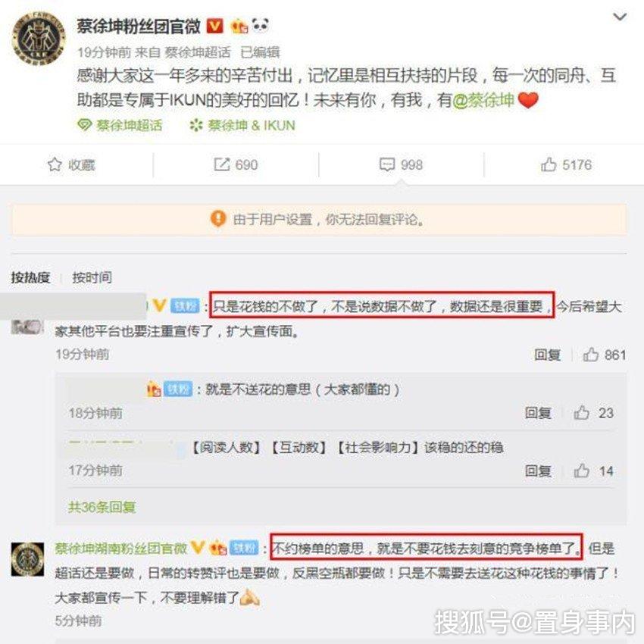Sort comments by 按热度
The width and height of the screenshot is (644, 644).
pyautogui.click(x=31, y=277)
